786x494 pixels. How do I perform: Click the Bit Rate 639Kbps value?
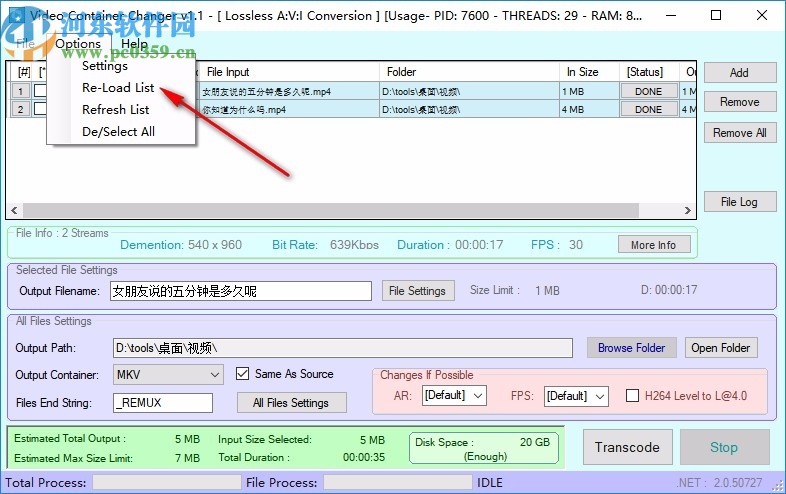[354, 245]
